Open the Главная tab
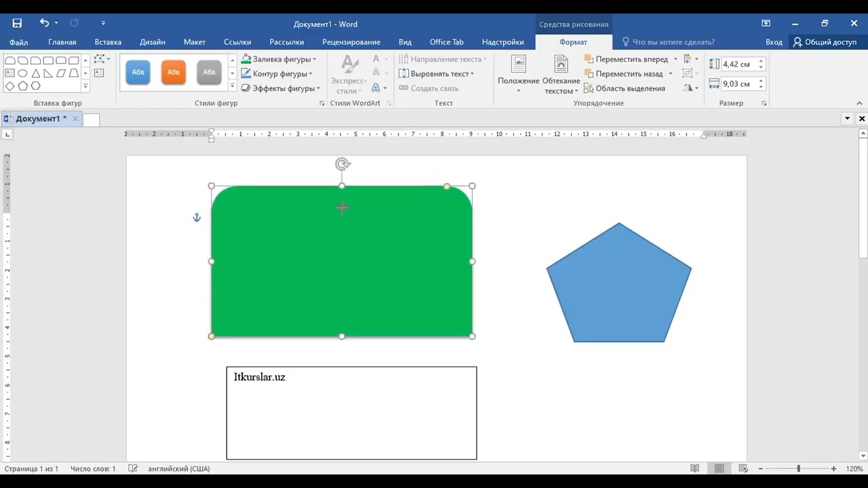The height and width of the screenshot is (488, 868). click(62, 42)
